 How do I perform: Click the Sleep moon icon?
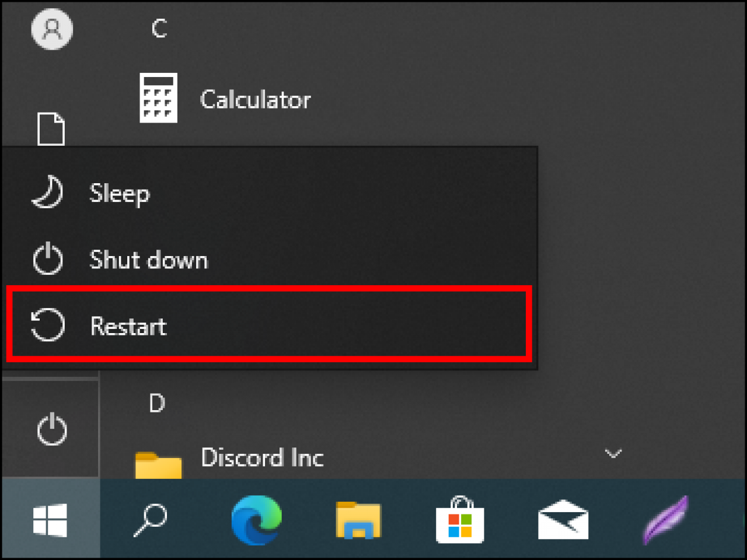coord(47,192)
